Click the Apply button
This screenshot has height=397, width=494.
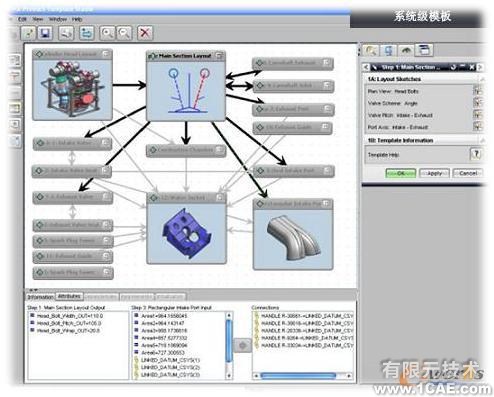point(434,173)
